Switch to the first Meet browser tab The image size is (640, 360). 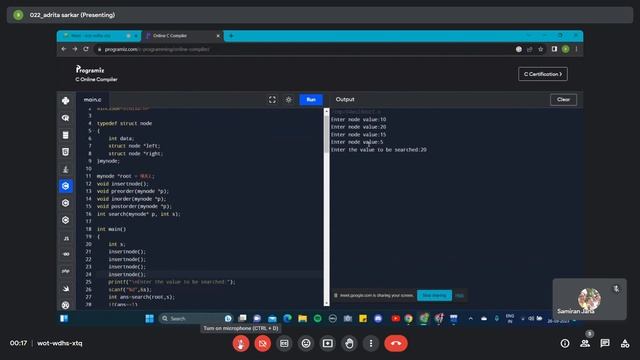point(99,36)
